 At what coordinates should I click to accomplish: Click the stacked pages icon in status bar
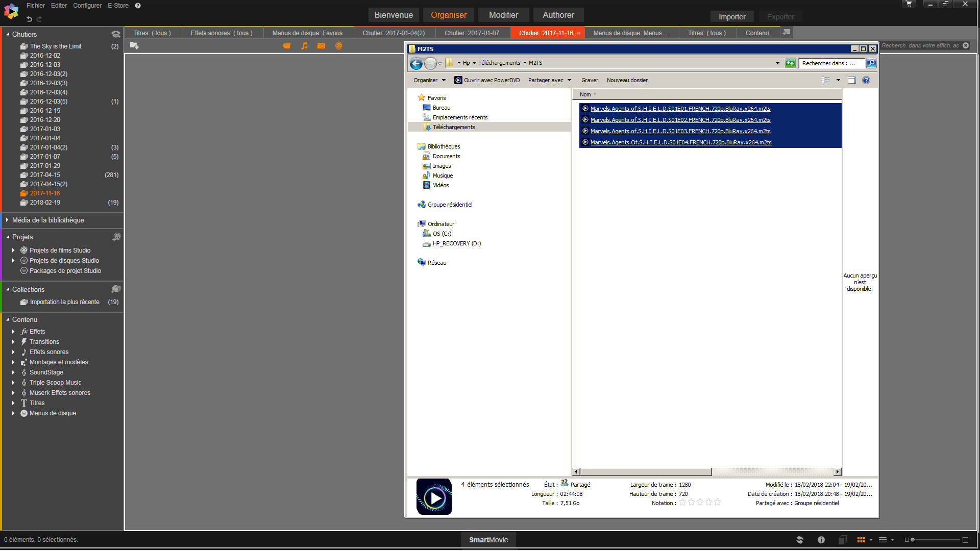tap(842, 540)
